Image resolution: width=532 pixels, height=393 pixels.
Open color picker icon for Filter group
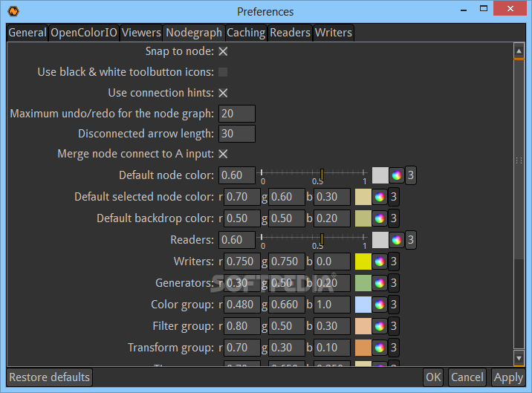[380, 326]
